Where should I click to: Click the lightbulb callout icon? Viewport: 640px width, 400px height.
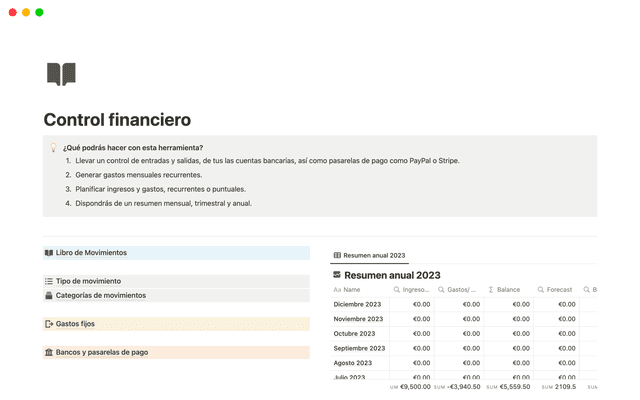(x=54, y=147)
